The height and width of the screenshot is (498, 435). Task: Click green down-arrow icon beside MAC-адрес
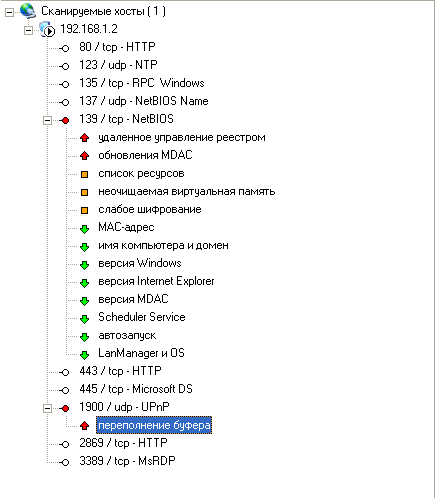tap(85, 229)
